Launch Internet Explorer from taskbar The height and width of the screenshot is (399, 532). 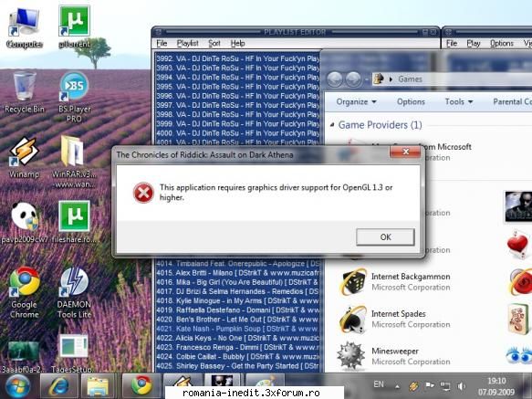coord(58,386)
